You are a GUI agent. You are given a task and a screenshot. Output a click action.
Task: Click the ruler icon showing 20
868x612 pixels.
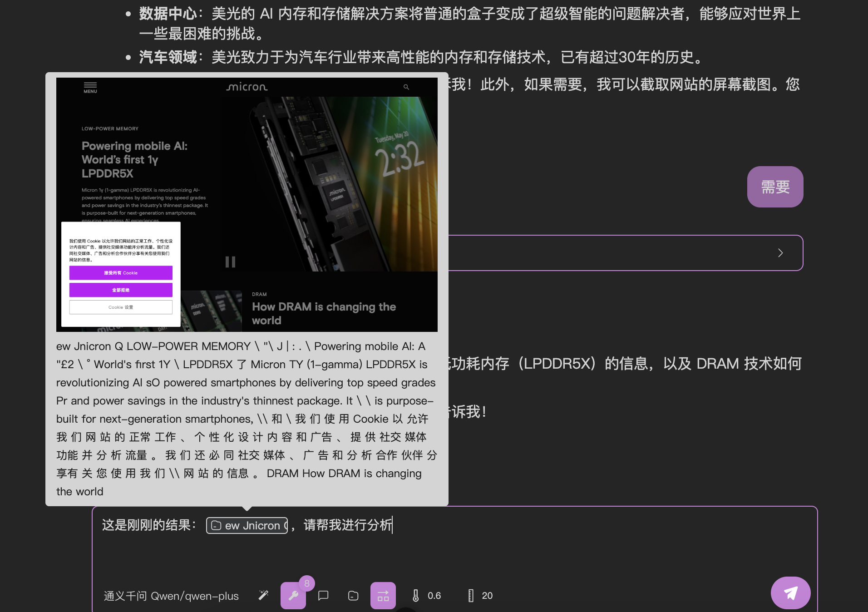point(480,595)
